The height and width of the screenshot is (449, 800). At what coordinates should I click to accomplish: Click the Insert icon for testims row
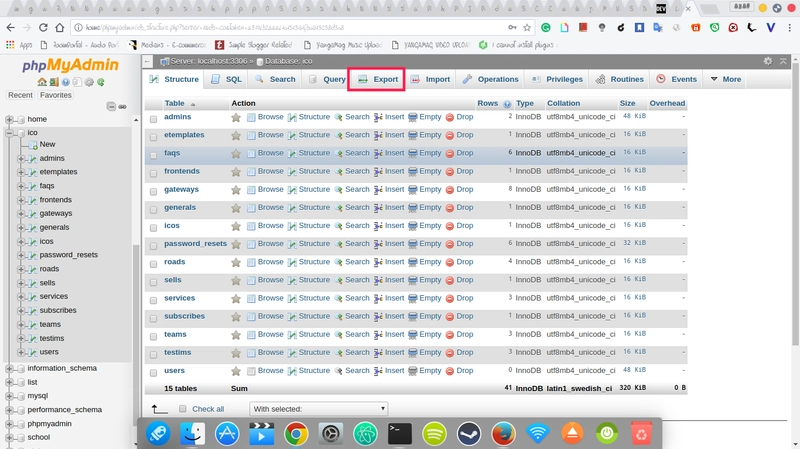point(378,353)
